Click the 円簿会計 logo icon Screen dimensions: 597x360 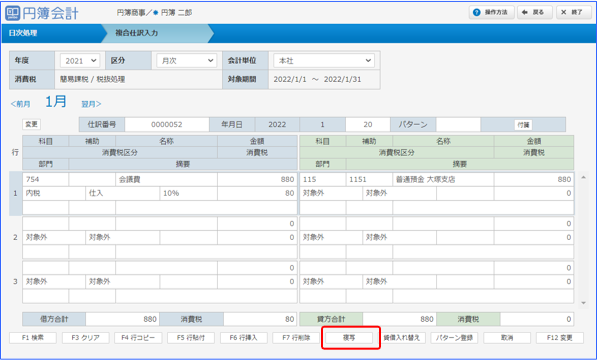click(x=13, y=13)
